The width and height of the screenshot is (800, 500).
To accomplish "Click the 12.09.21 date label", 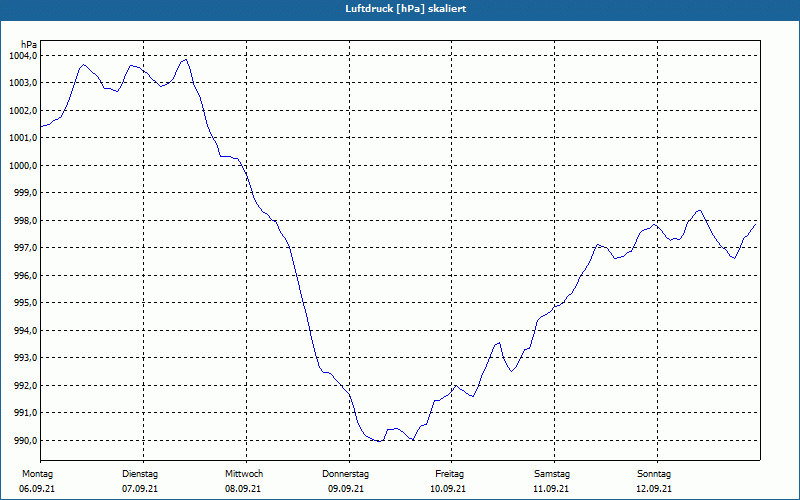I will pos(654,489).
